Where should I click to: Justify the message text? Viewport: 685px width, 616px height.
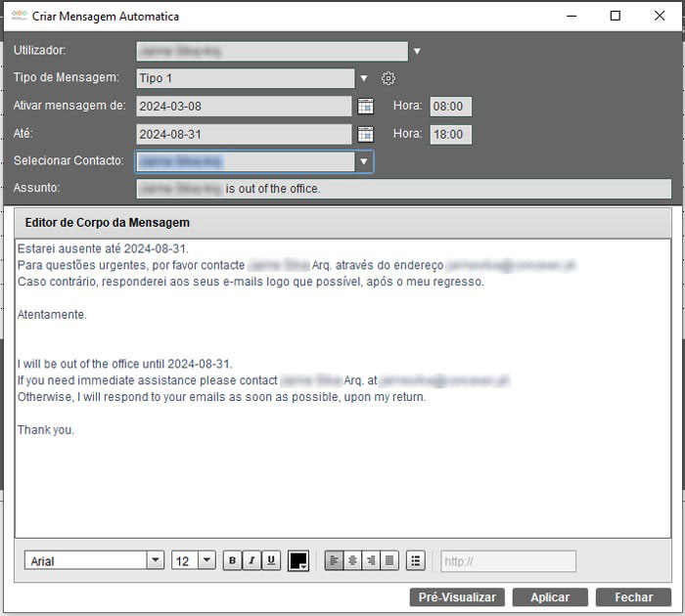tap(389, 560)
